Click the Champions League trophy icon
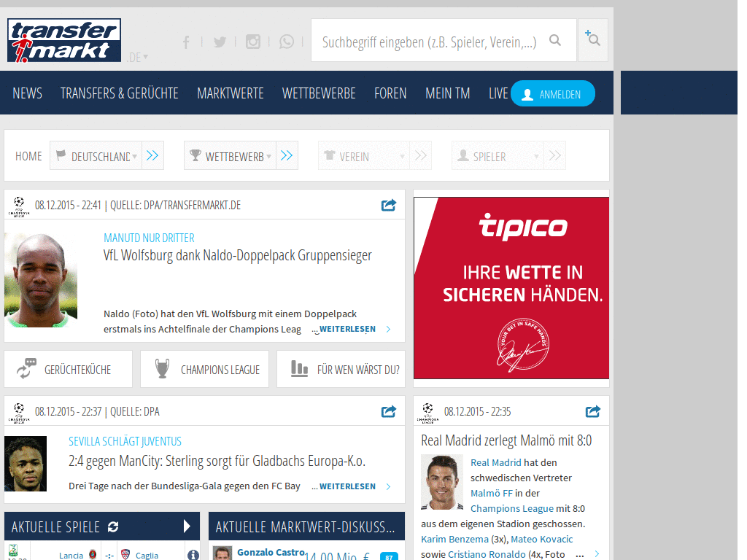The height and width of the screenshot is (560, 747). click(163, 369)
